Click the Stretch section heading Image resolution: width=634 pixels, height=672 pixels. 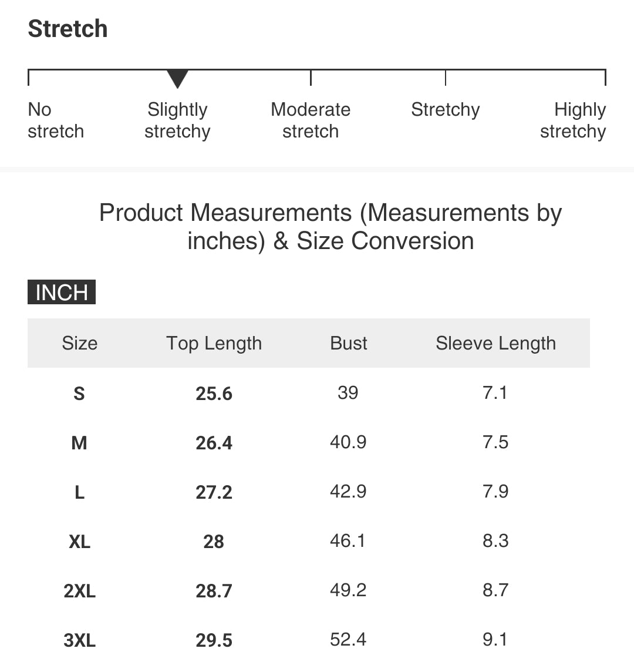[68, 29]
